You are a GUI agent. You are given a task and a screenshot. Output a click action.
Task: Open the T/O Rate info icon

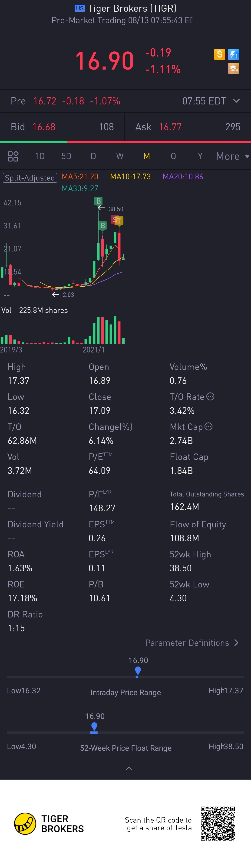pyautogui.click(x=210, y=397)
